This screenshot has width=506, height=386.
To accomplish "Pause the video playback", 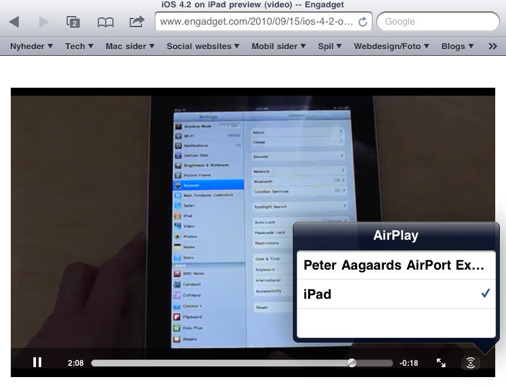I will [37, 362].
